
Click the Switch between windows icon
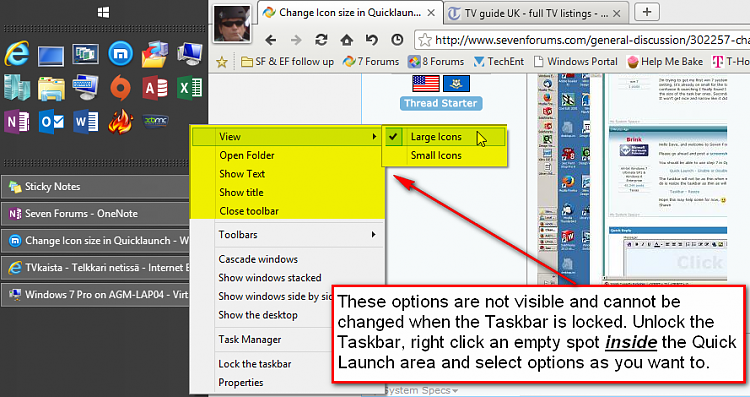click(86, 54)
